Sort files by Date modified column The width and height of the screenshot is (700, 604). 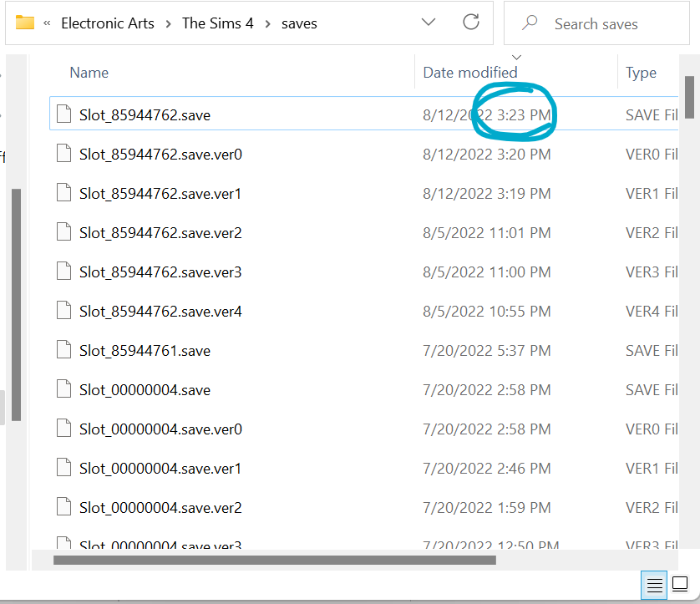pos(470,73)
